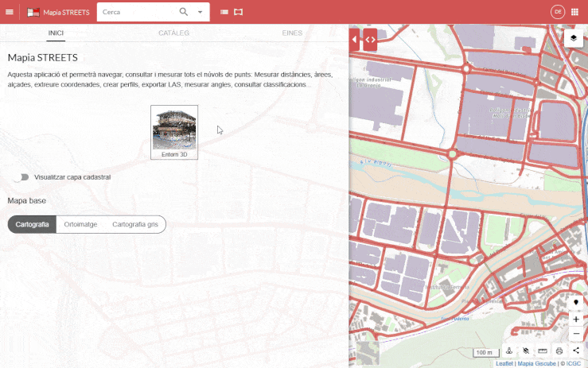
Task: Open the map measure ruler tool
Action: pos(543,351)
